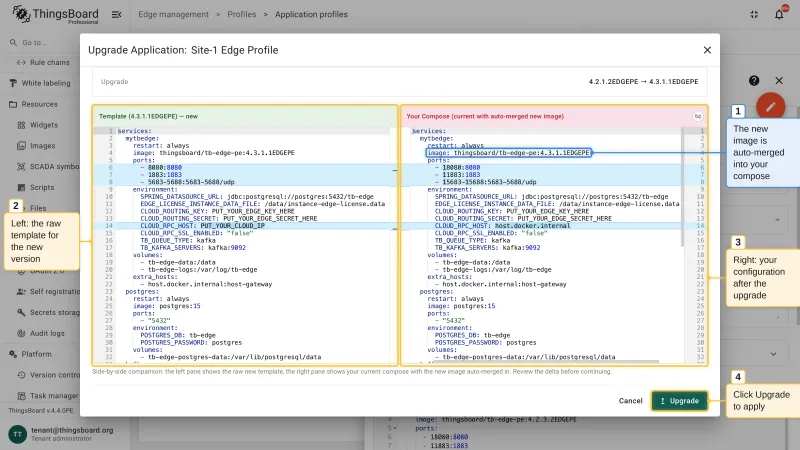This screenshot has width=800, height=450.
Task: Click the '8080:8080' port line in template
Action: click(165, 167)
